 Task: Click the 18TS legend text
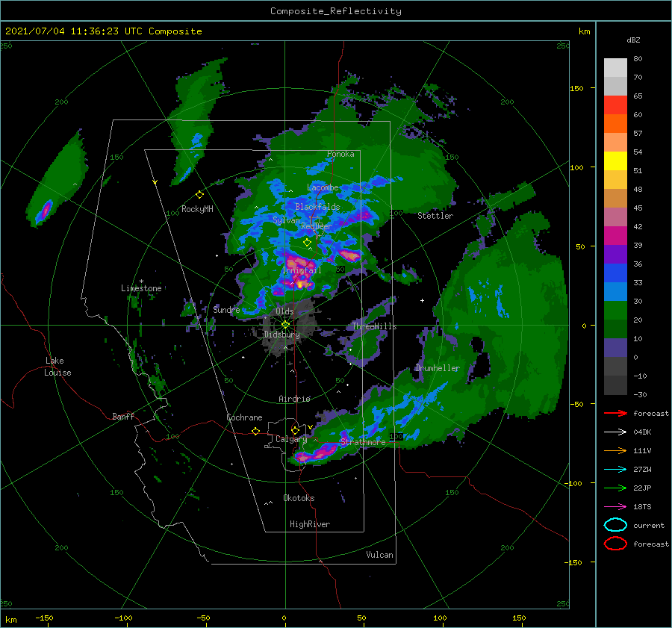tap(642, 507)
